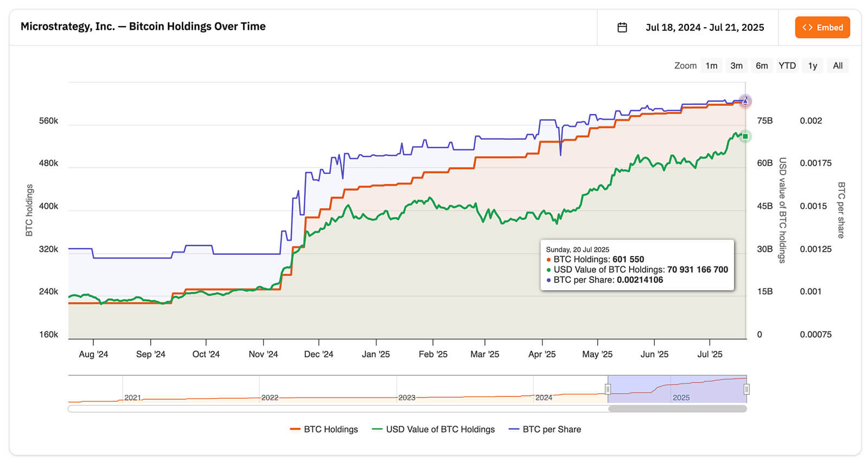Set zoom to 3m
Viewport: 868px width, 461px height.
pyautogui.click(x=736, y=66)
